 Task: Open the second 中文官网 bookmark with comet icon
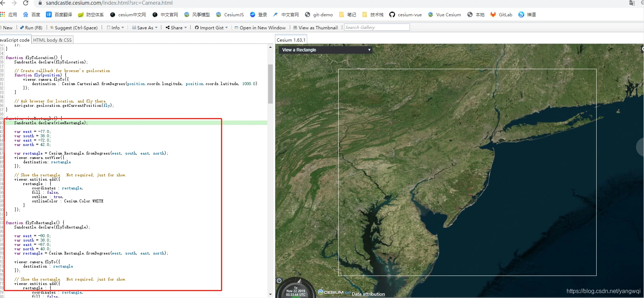tap(286, 14)
